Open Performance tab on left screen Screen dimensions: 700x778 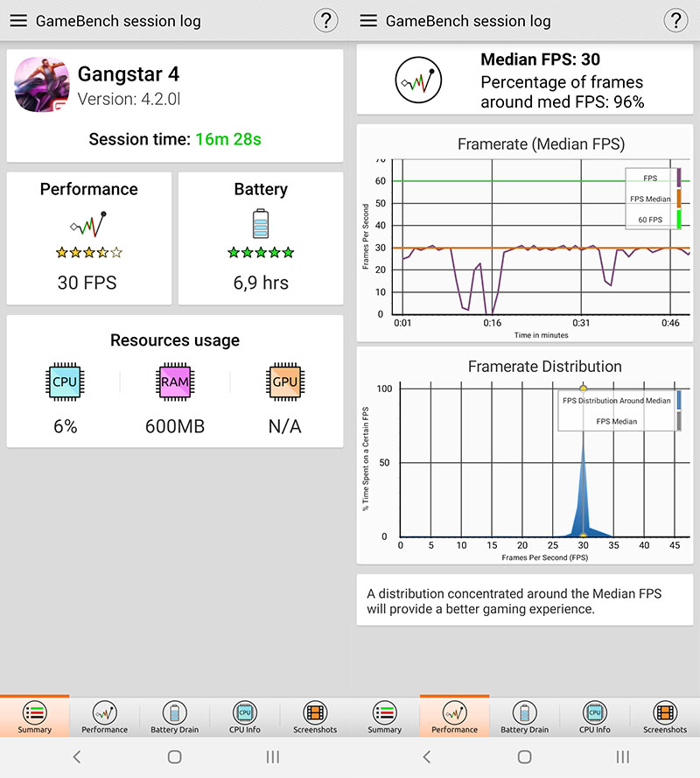(x=105, y=717)
